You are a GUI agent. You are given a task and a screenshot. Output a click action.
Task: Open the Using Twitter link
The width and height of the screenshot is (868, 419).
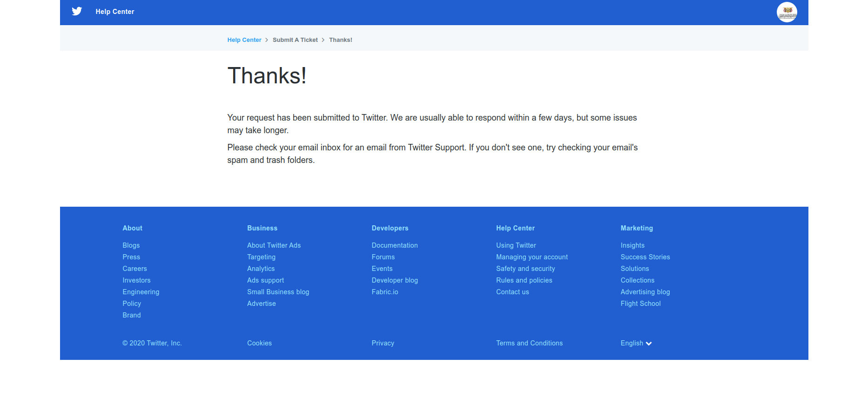pyautogui.click(x=516, y=245)
